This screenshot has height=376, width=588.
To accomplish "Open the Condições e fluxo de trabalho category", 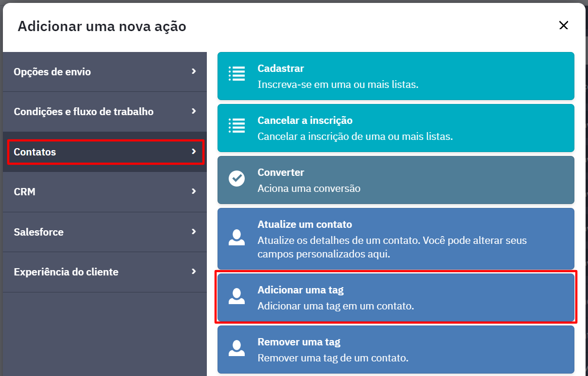I will click(105, 112).
